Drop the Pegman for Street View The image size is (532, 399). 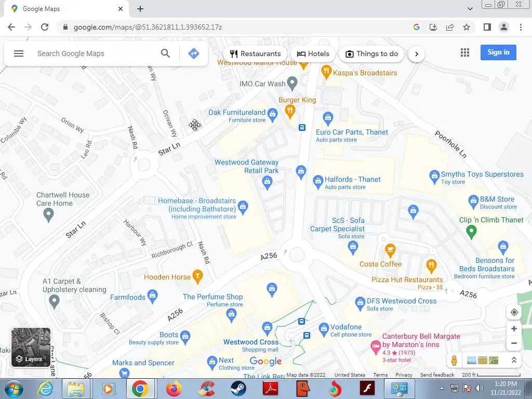[454, 361]
